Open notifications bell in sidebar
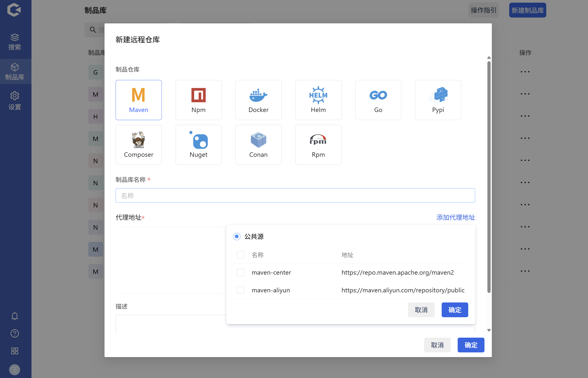The width and height of the screenshot is (588, 378). [x=15, y=316]
